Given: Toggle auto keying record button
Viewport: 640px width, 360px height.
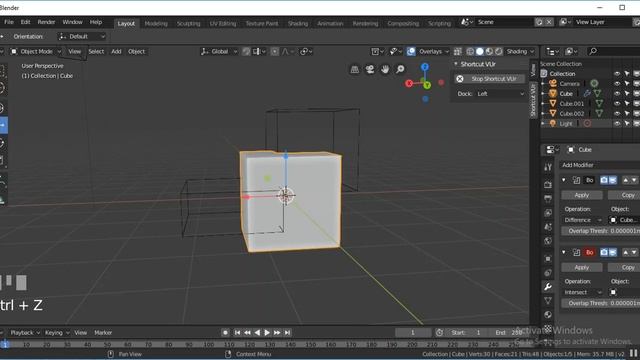Looking at the screenshot, I should [225, 333].
